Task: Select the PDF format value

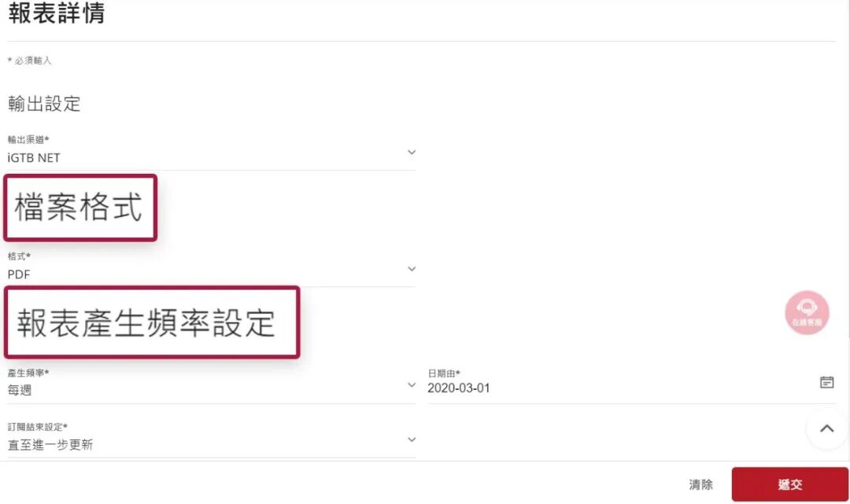Action: click(x=19, y=274)
